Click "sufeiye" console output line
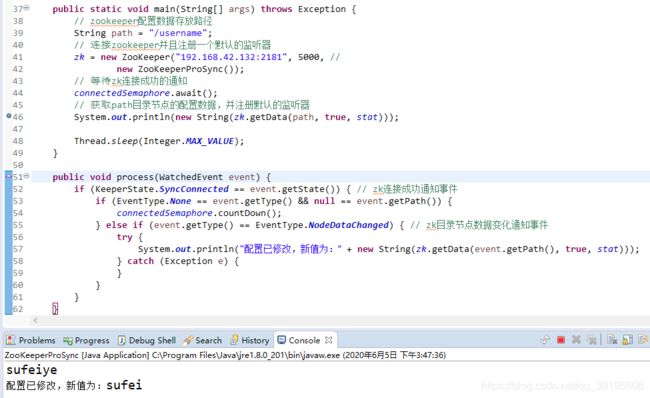This screenshot has height=398, width=650. point(32,370)
